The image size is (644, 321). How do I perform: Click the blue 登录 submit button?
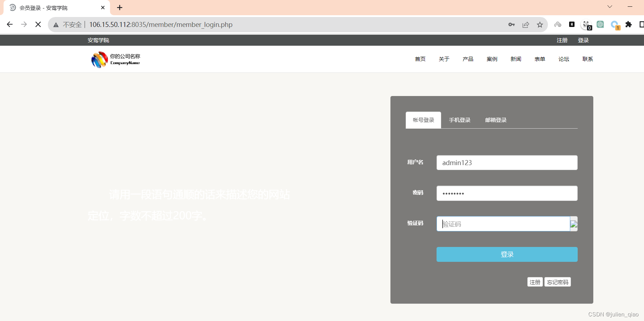(507, 254)
